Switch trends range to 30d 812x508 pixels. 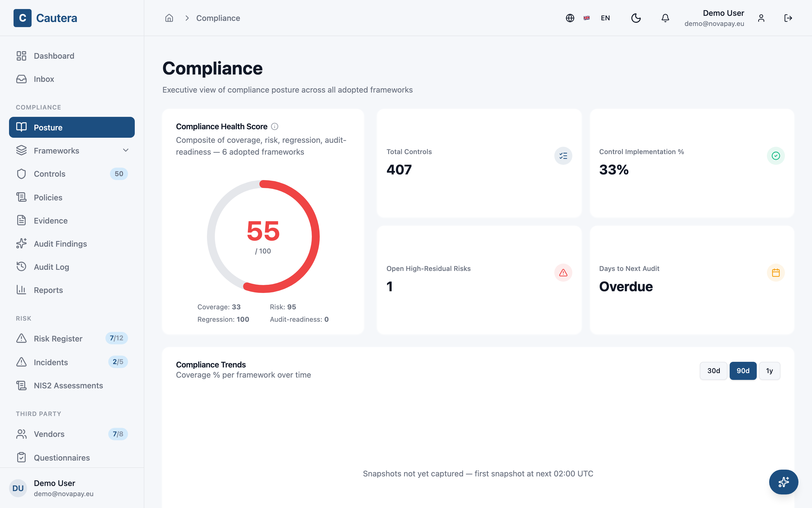tap(714, 371)
